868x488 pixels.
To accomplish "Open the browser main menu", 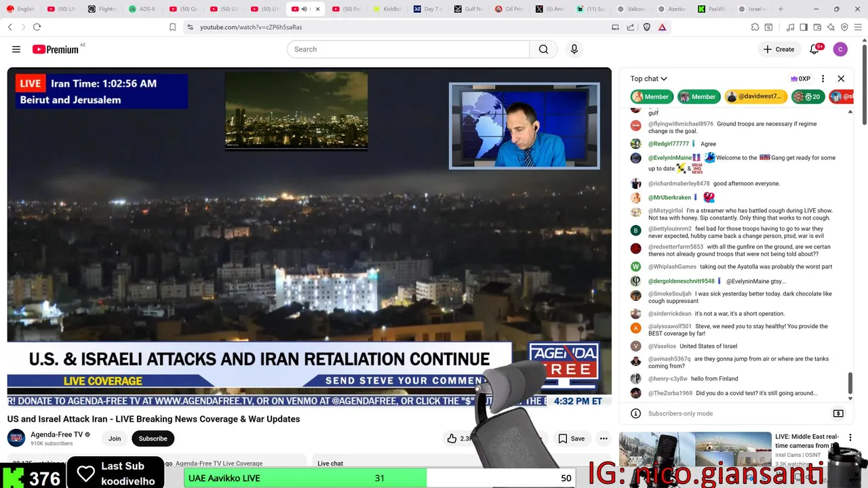I will click(858, 27).
